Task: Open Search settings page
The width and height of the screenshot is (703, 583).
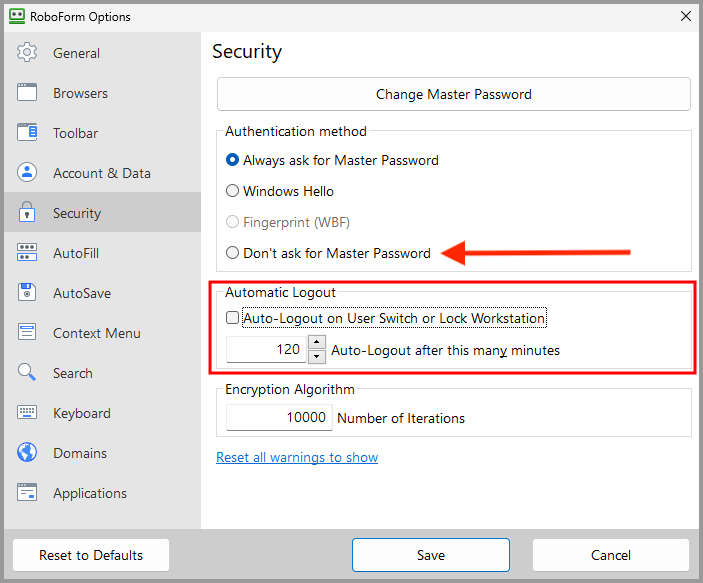Action: [103, 372]
